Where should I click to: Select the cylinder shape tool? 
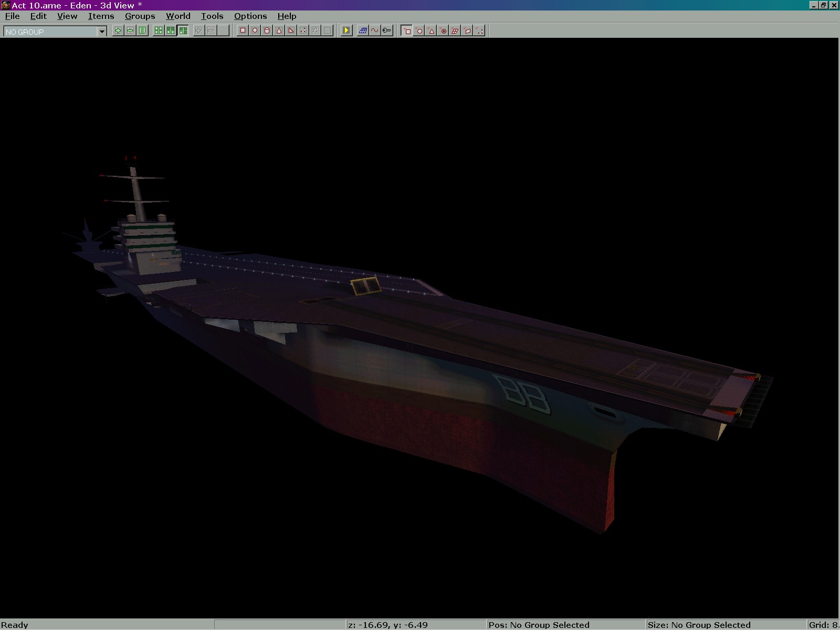pyautogui.click(x=267, y=30)
